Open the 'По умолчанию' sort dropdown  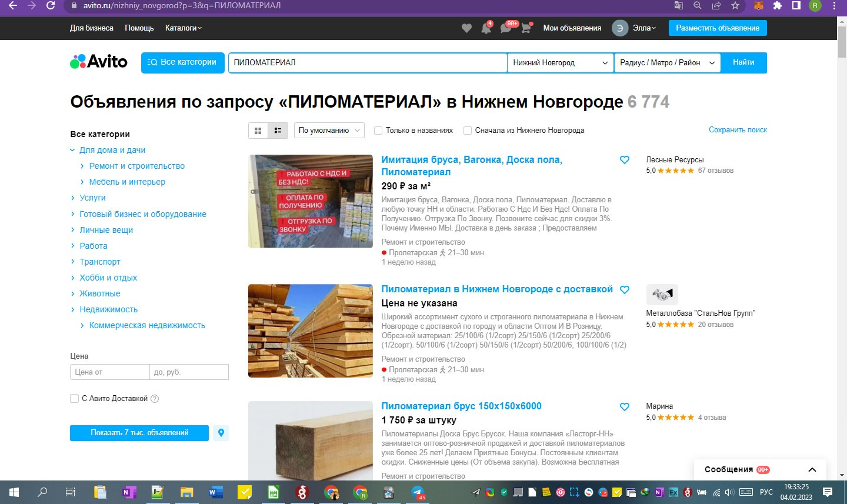click(x=329, y=131)
